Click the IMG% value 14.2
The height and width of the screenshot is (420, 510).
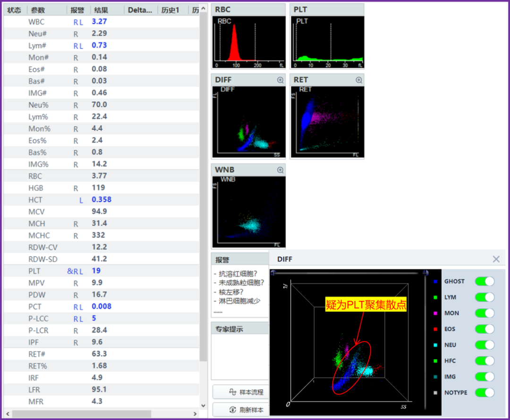pos(99,164)
